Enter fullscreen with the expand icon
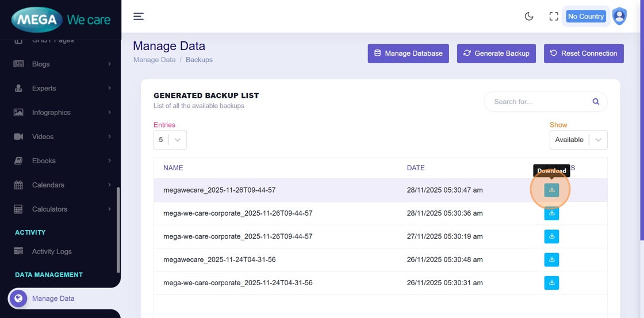This screenshot has width=644, height=318. tap(554, 16)
